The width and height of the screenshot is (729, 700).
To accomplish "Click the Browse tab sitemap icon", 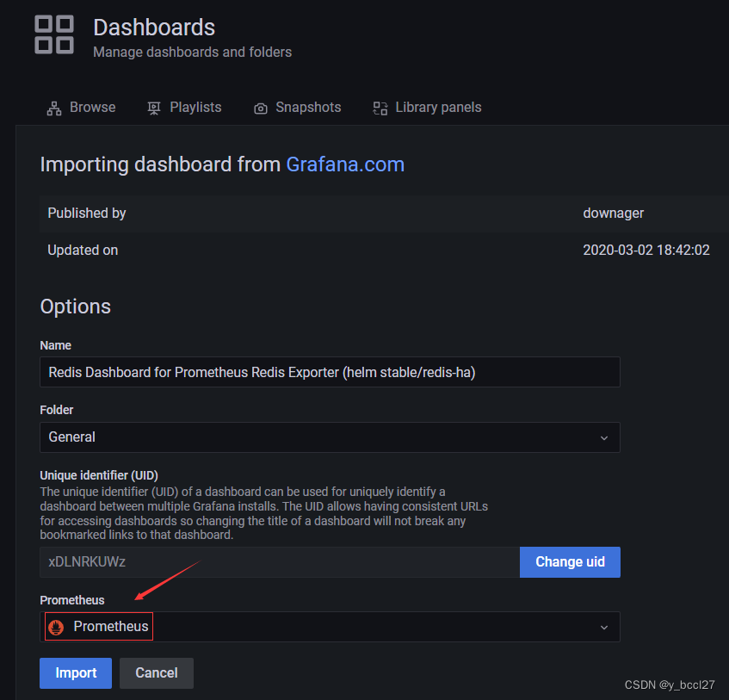I will [x=54, y=108].
